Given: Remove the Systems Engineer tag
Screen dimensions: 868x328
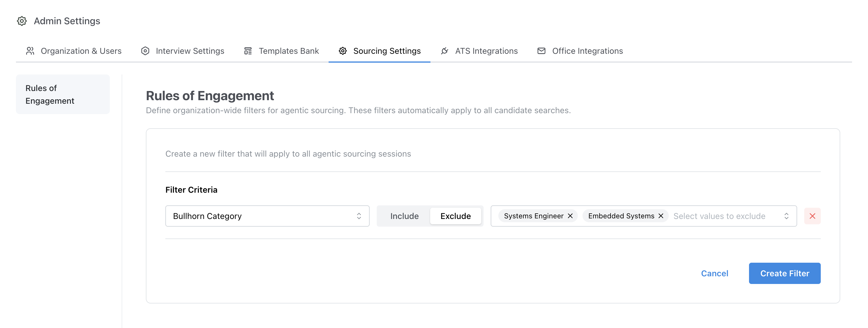Looking at the screenshot, I should pyautogui.click(x=570, y=216).
